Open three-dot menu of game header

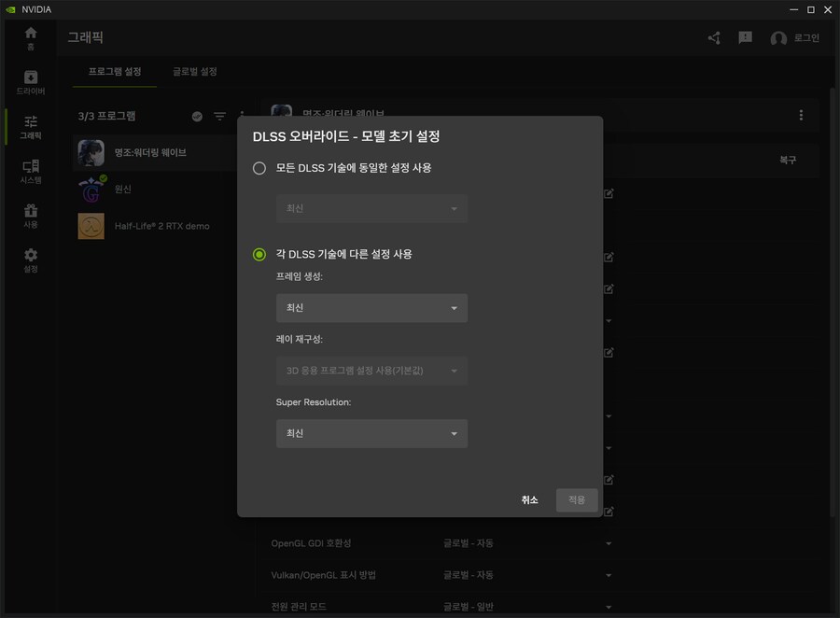pyautogui.click(x=801, y=115)
